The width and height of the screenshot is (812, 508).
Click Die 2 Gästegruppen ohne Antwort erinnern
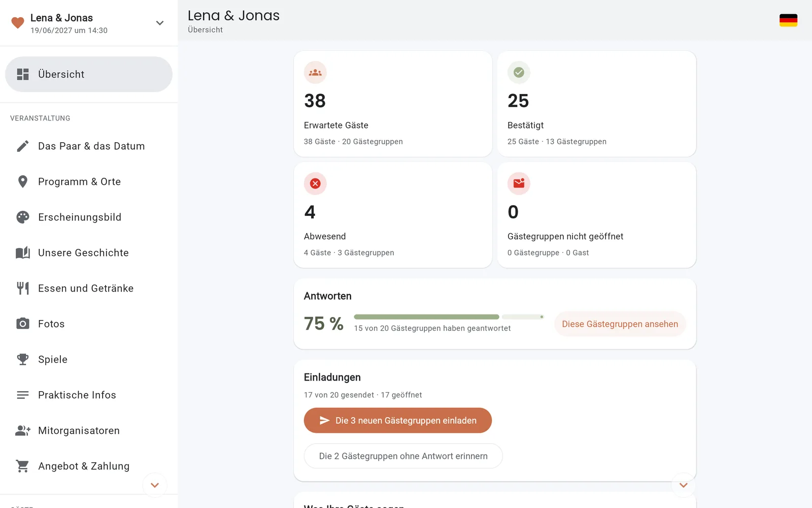coord(403,456)
